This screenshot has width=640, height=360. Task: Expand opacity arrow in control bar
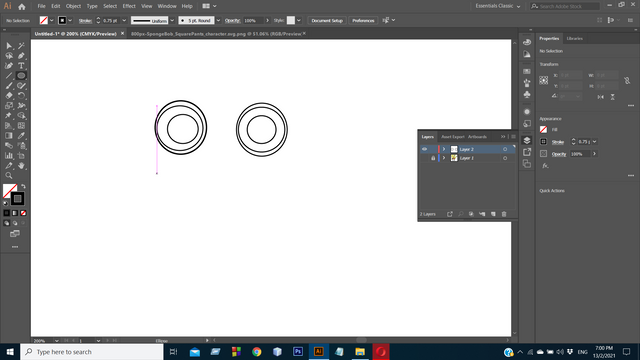coord(267,20)
